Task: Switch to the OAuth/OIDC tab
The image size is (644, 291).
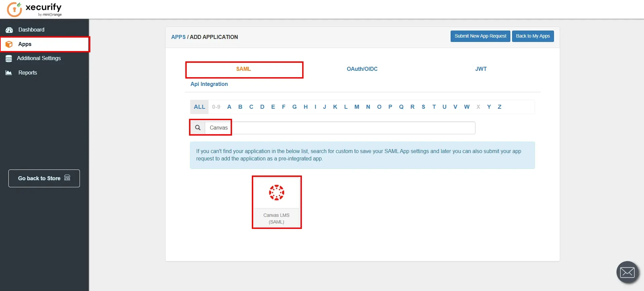Action: (362, 69)
